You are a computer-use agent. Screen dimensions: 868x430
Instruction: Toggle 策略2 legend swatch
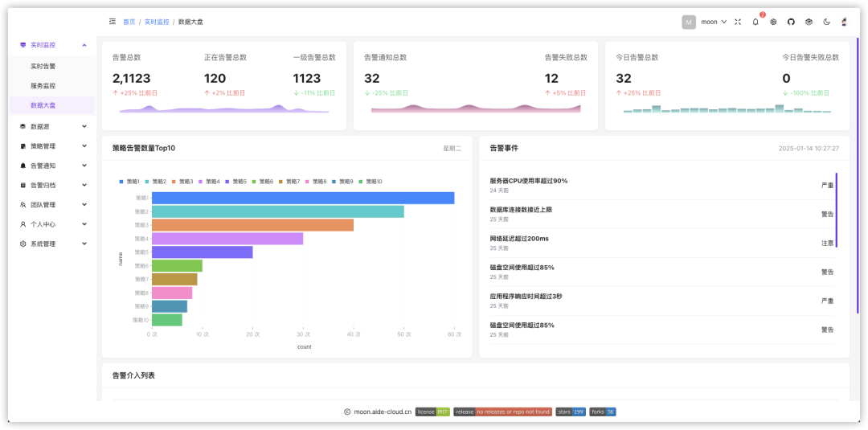[148, 182]
